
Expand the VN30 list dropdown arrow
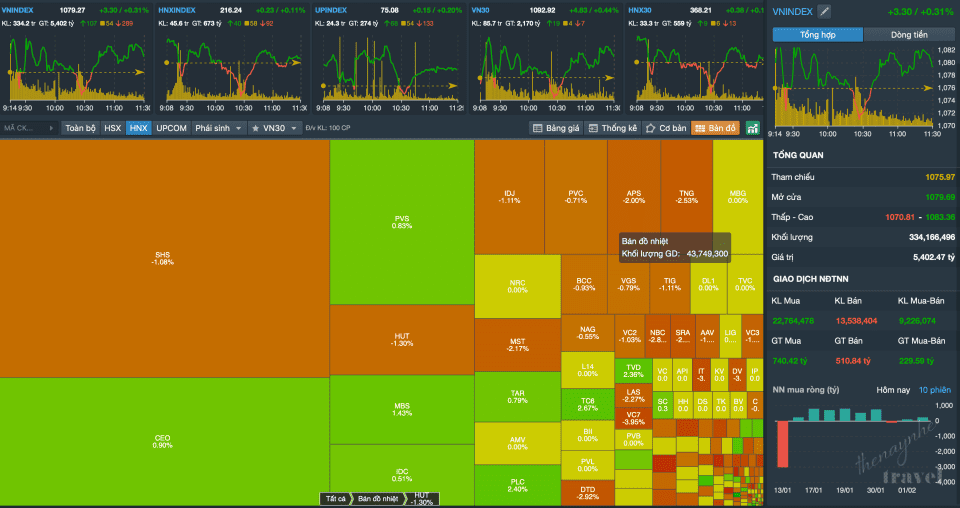[294, 128]
